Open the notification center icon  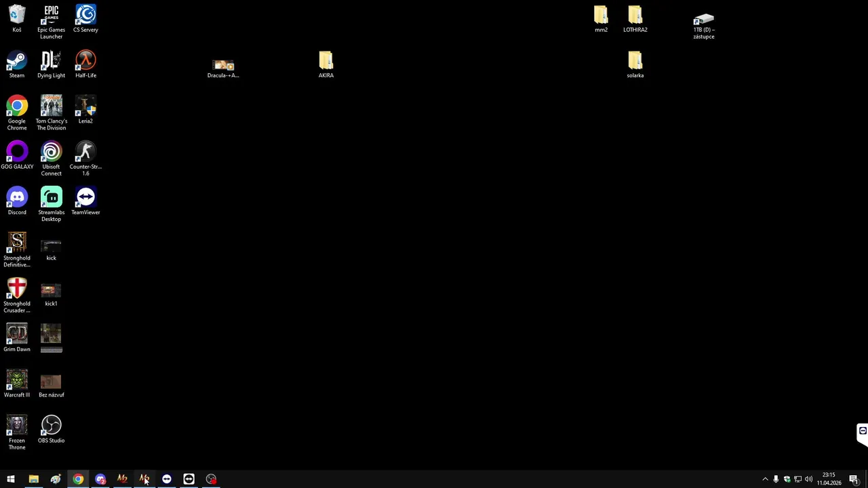[x=854, y=479]
